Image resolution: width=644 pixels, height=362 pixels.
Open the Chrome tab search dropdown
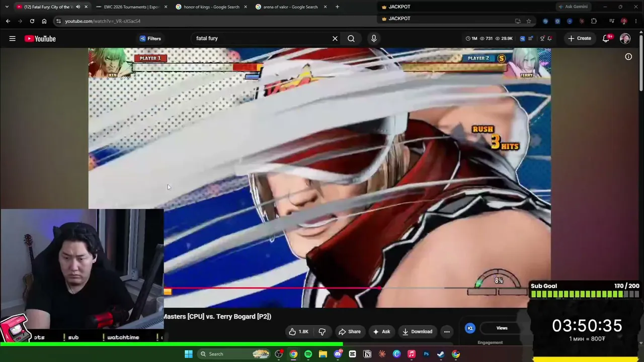[7, 7]
